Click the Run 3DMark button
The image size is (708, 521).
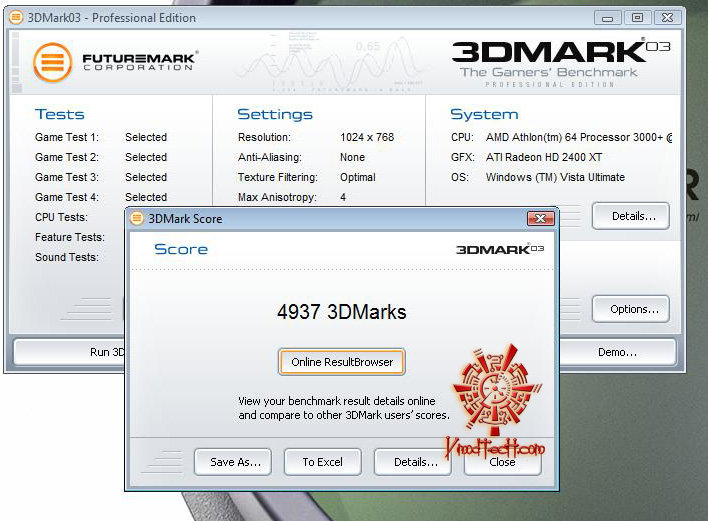click(69, 352)
